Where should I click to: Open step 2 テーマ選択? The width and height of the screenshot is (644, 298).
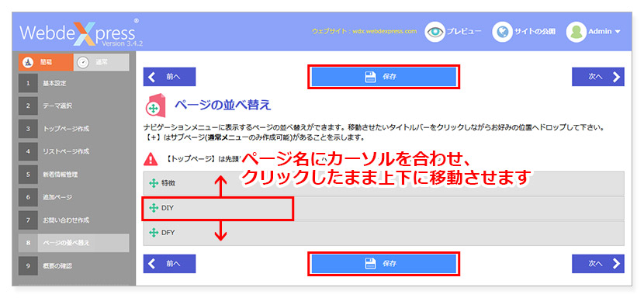74,106
